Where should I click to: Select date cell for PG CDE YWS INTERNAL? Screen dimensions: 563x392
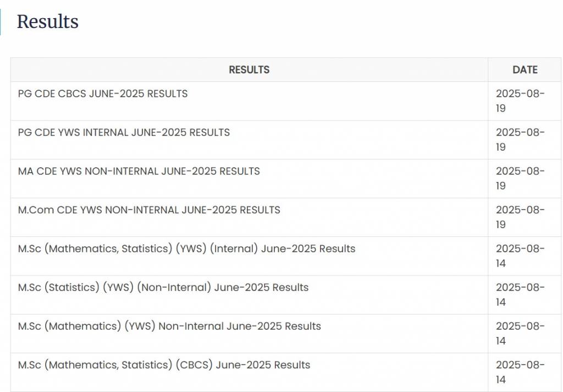[x=520, y=140]
